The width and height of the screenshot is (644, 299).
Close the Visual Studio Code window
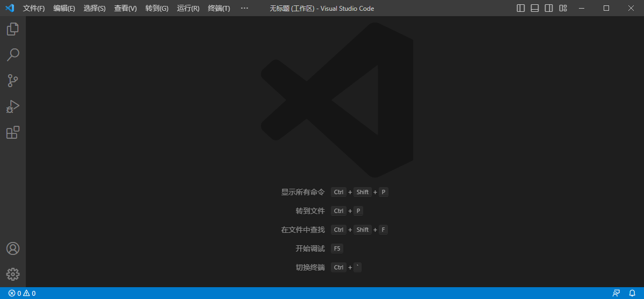(x=631, y=8)
